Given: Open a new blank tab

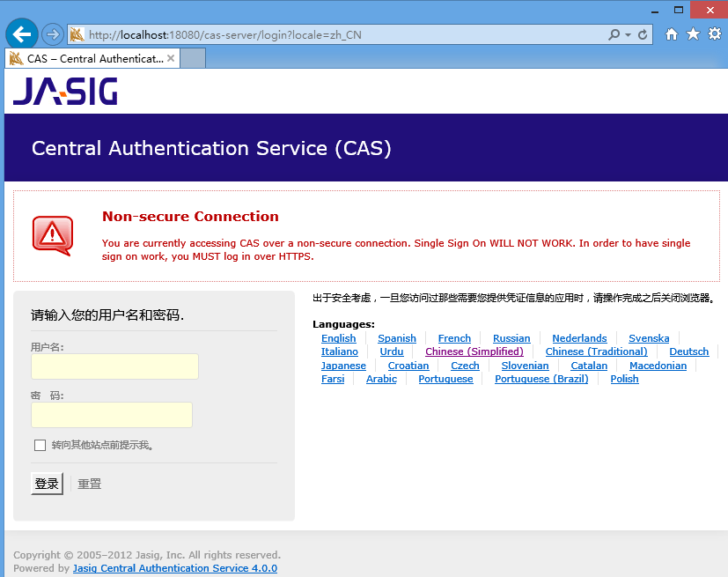Looking at the screenshot, I should click(193, 58).
